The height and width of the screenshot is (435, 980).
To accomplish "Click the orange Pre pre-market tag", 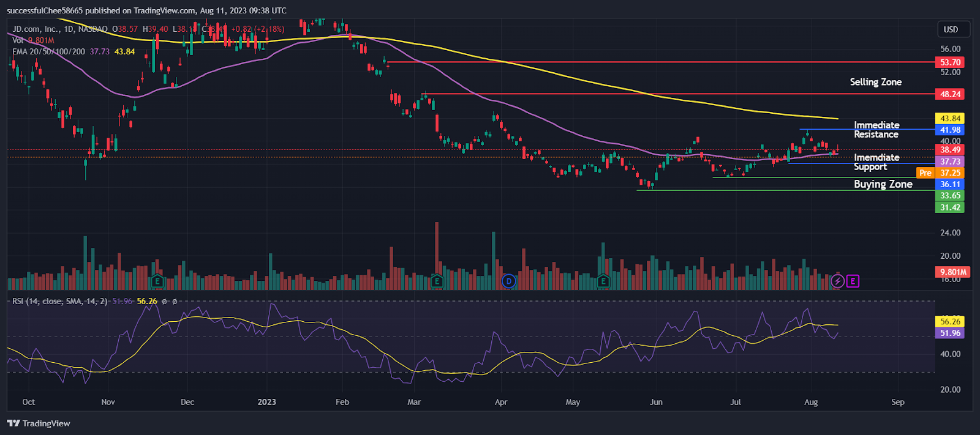I will pos(925,173).
